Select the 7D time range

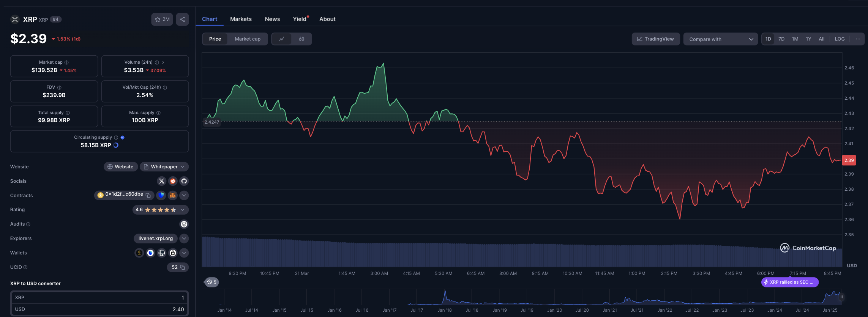pos(781,39)
